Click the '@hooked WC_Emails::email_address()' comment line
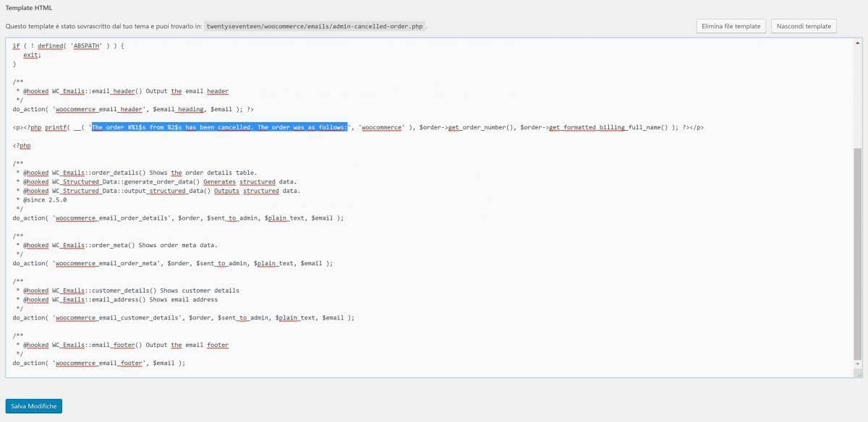868x422 pixels. [x=117, y=299]
